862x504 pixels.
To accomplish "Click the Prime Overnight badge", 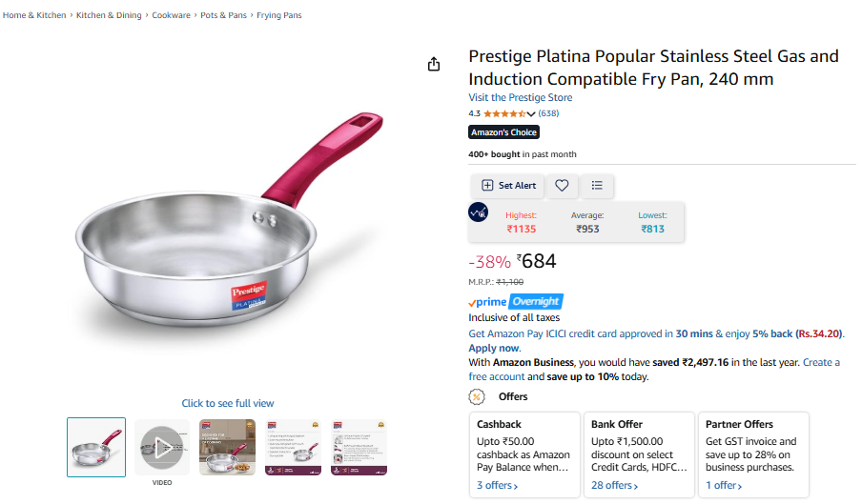I will pos(515,301).
